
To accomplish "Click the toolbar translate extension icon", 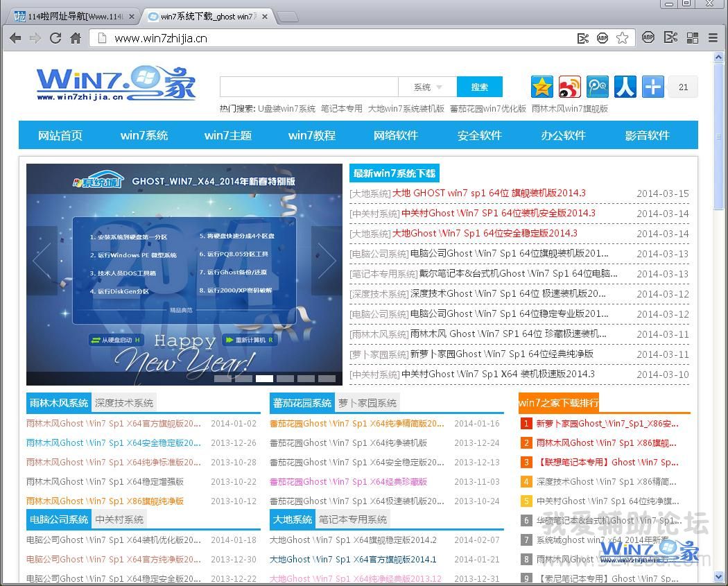I will (670, 37).
